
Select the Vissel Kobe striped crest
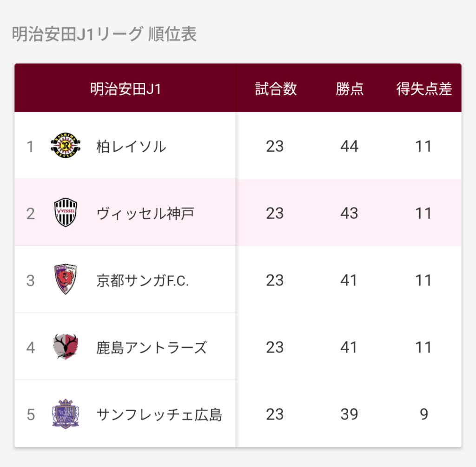coord(66,213)
